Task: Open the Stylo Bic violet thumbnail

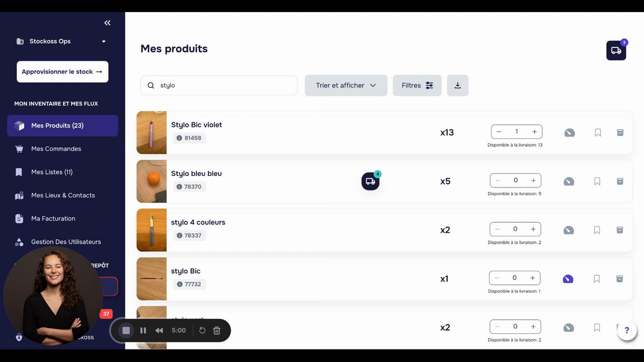Action: 151,133
